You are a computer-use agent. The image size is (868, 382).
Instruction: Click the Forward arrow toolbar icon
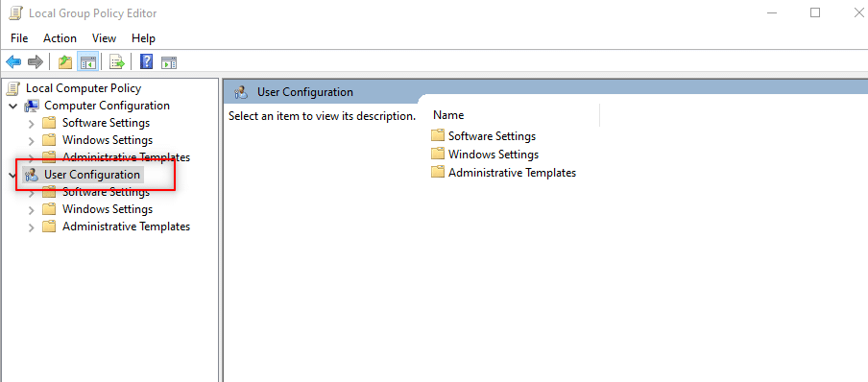click(x=36, y=62)
